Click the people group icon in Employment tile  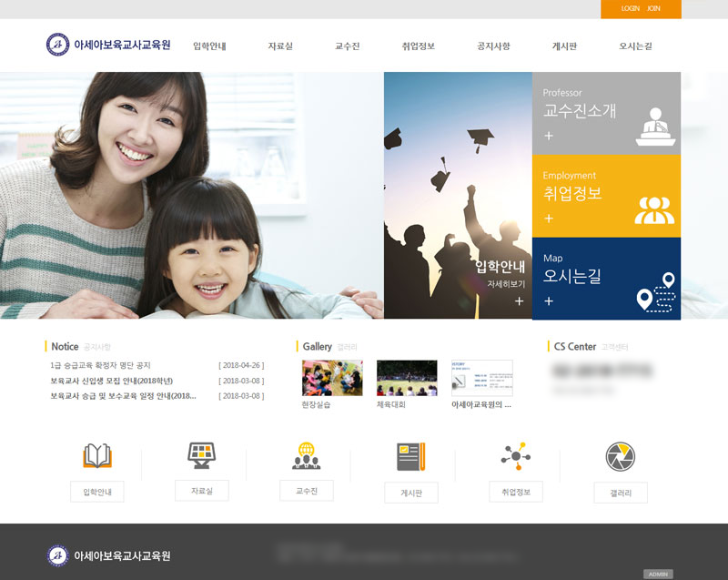(x=654, y=209)
